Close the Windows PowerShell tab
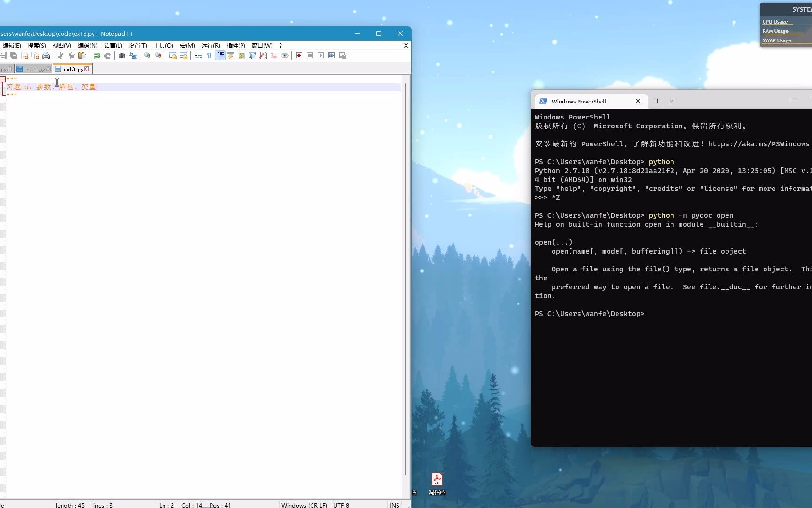Viewport: 812px width, 508px height. [638, 101]
